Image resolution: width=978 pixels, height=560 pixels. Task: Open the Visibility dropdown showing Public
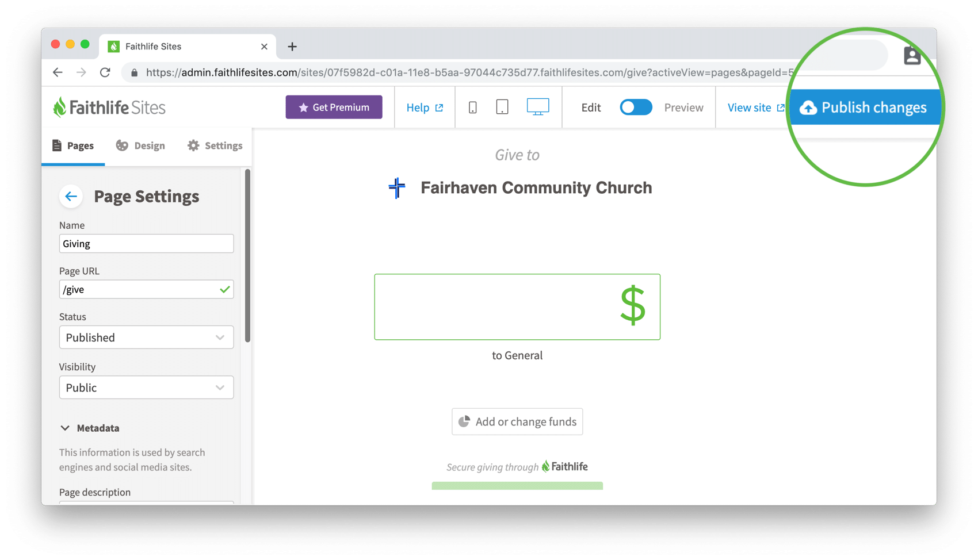(146, 388)
